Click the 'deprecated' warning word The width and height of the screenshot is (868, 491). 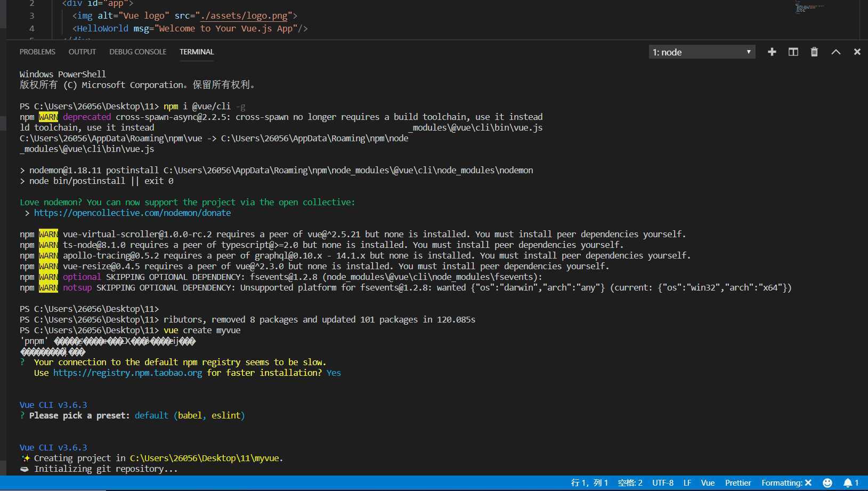(x=87, y=117)
